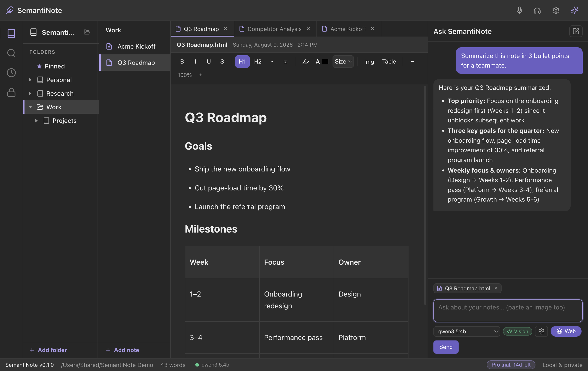Close the Competitor Analysis tab
Screen dimensions: 588x371
click(308, 29)
